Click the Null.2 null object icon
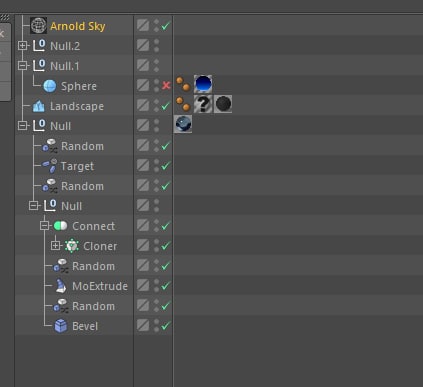This screenshot has width=423, height=387. [x=39, y=46]
